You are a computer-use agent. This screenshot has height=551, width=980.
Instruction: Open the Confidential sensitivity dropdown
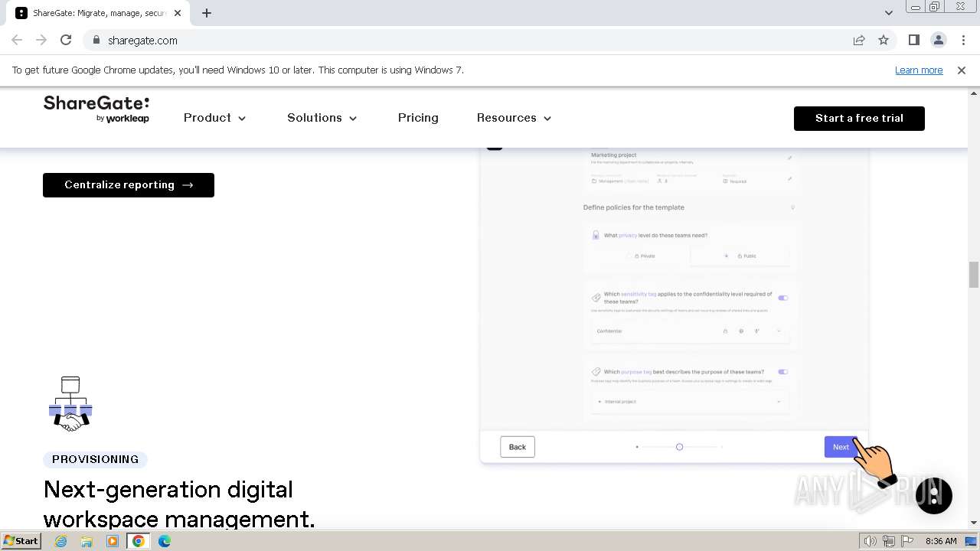[689, 331]
